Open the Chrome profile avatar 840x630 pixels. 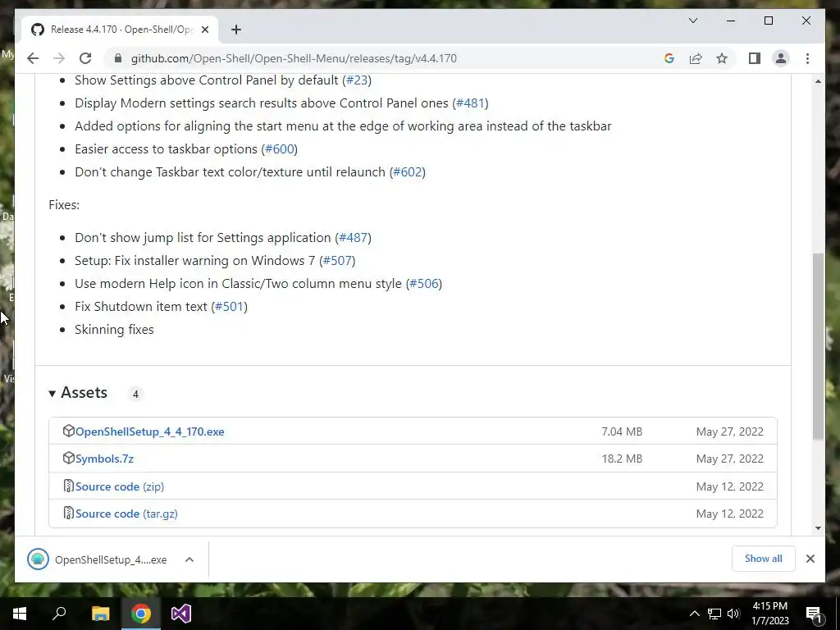[x=781, y=58]
